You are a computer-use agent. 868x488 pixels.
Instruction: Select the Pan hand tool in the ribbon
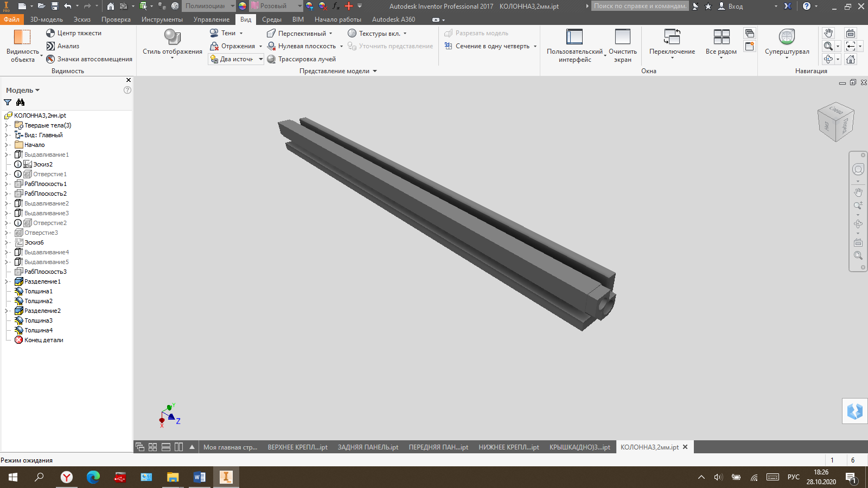point(828,33)
